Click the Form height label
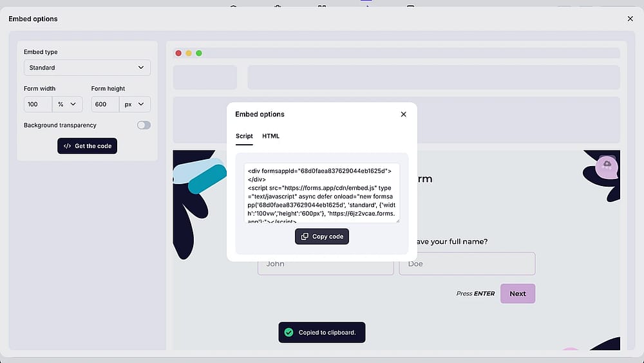Viewport: 644px width, 363px height. coord(108,88)
